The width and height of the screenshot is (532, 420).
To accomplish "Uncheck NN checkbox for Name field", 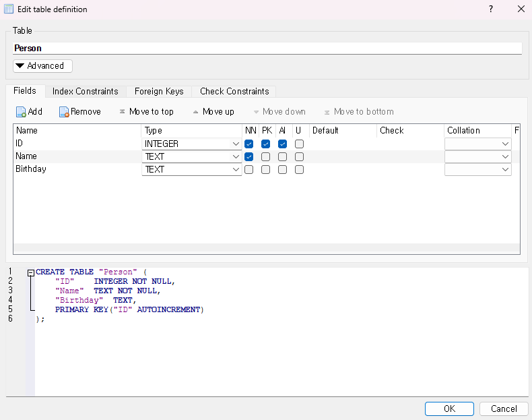I will click(248, 157).
